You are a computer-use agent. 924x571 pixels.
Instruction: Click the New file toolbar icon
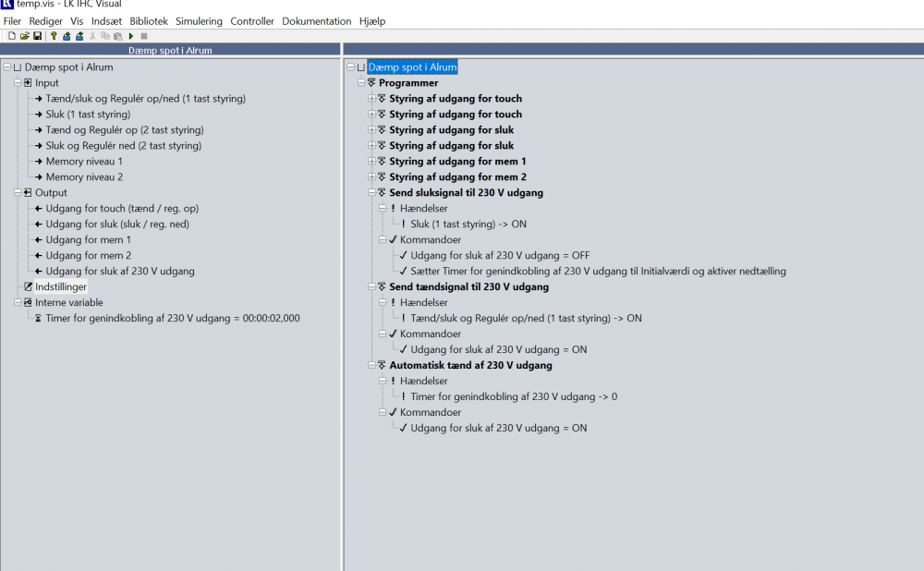12,36
